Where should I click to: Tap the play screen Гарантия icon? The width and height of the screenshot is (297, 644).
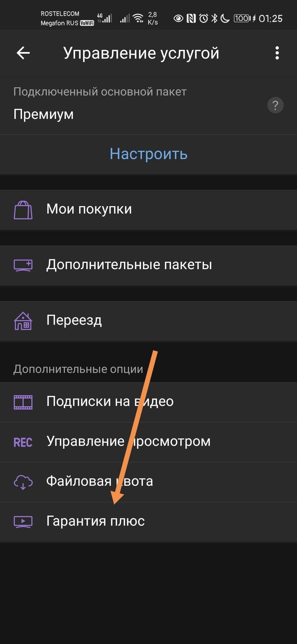23,522
